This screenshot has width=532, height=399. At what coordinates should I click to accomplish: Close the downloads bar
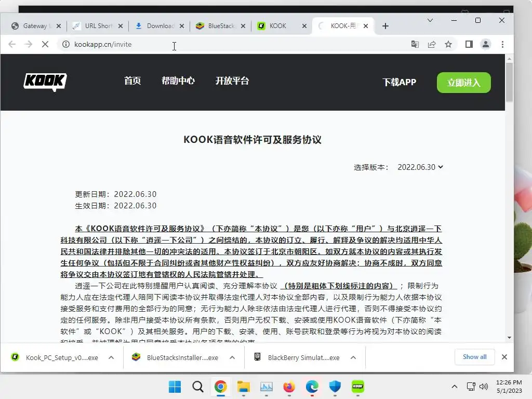click(x=504, y=357)
